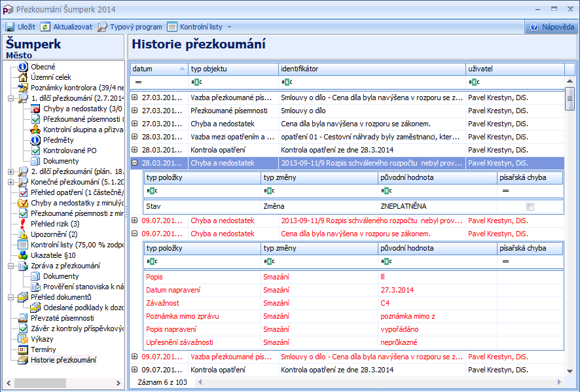Click the Uložit save icon
Viewport: 580px width, 392px height.
pyautogui.click(x=10, y=27)
